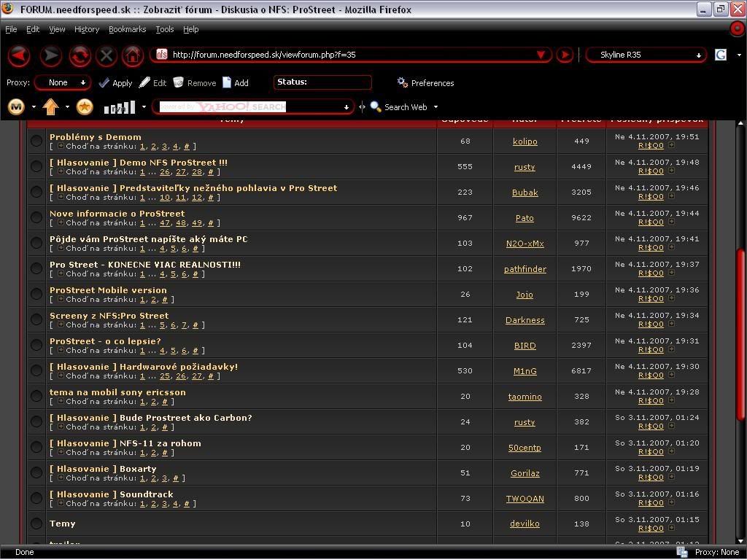Open the Nove informacie o ProStreet topic
The image size is (747, 560).
[x=117, y=214]
